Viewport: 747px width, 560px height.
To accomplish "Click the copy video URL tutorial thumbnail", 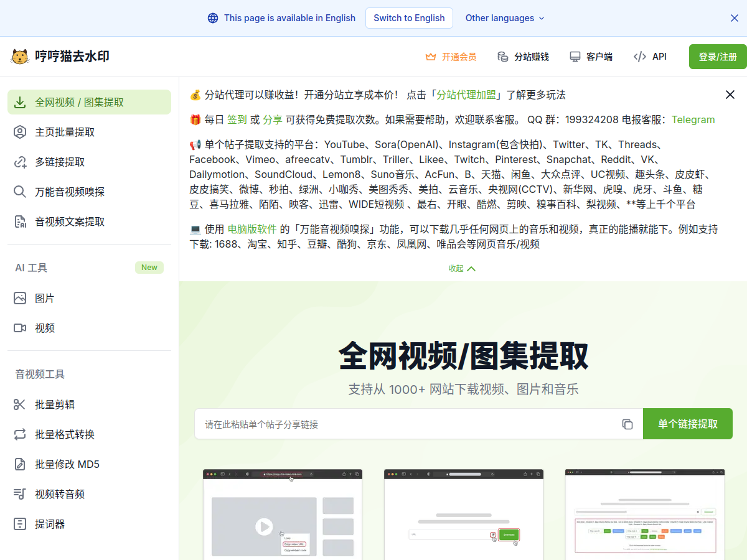I will tap(283, 515).
